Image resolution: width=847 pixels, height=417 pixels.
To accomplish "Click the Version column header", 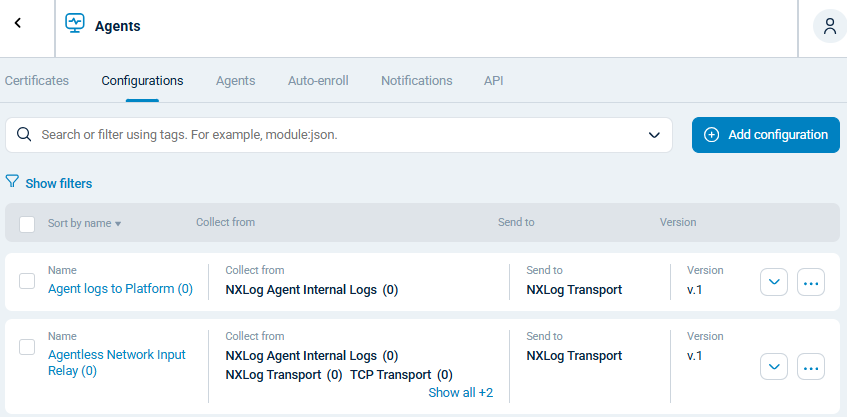I will pos(678,222).
